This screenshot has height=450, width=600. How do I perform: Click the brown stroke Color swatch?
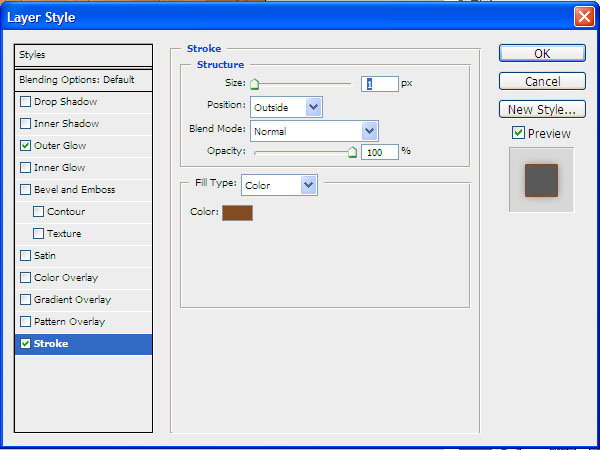coord(237,212)
